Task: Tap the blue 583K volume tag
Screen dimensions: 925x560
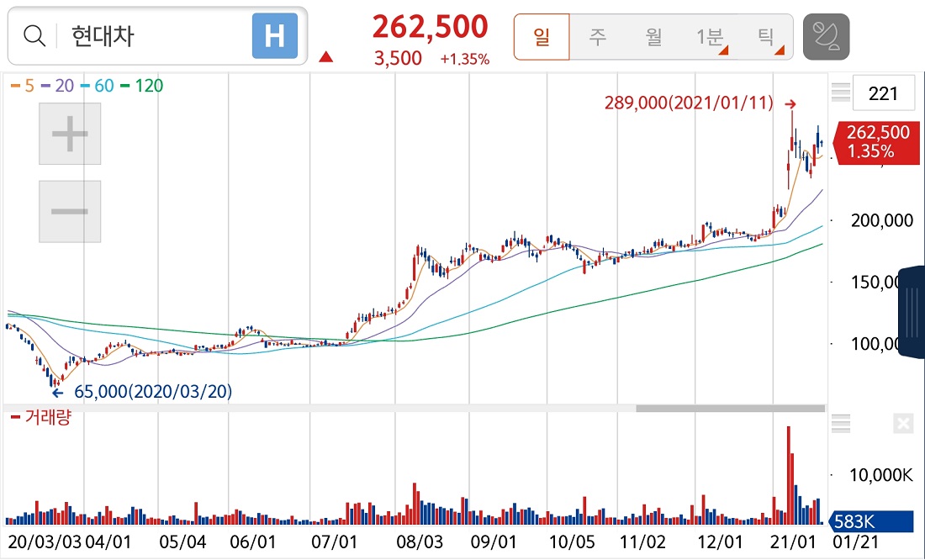Action: (x=871, y=521)
